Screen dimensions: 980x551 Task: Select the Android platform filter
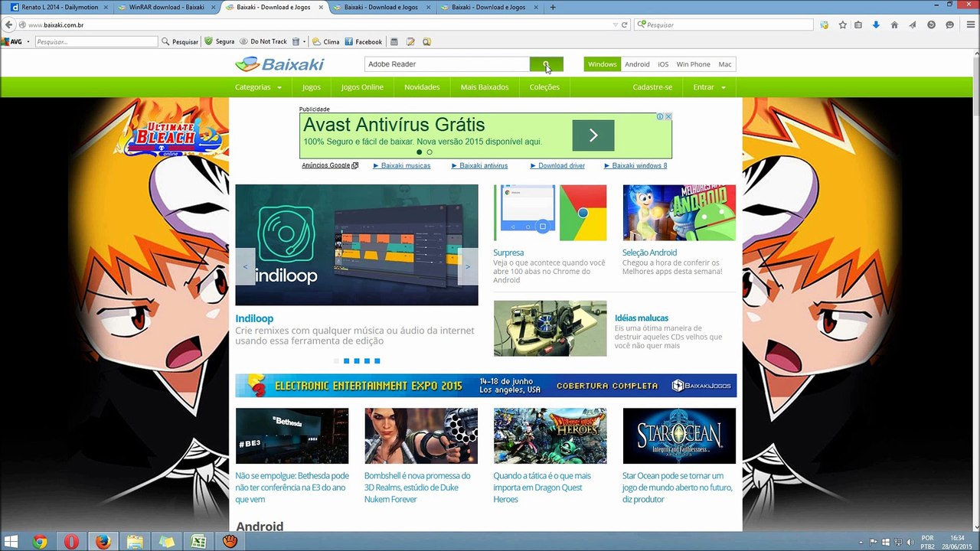pyautogui.click(x=637, y=64)
